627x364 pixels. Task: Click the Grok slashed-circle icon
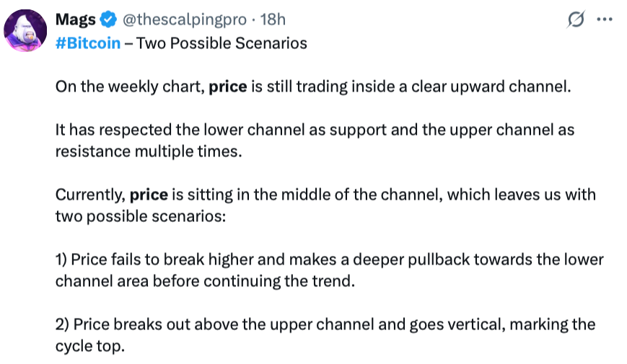click(576, 20)
